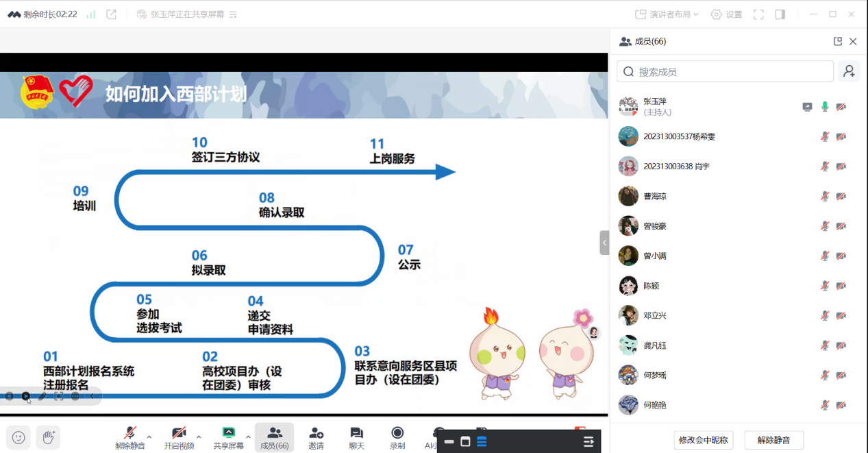
Task: Close the 成员(66) panel
Action: tap(853, 41)
